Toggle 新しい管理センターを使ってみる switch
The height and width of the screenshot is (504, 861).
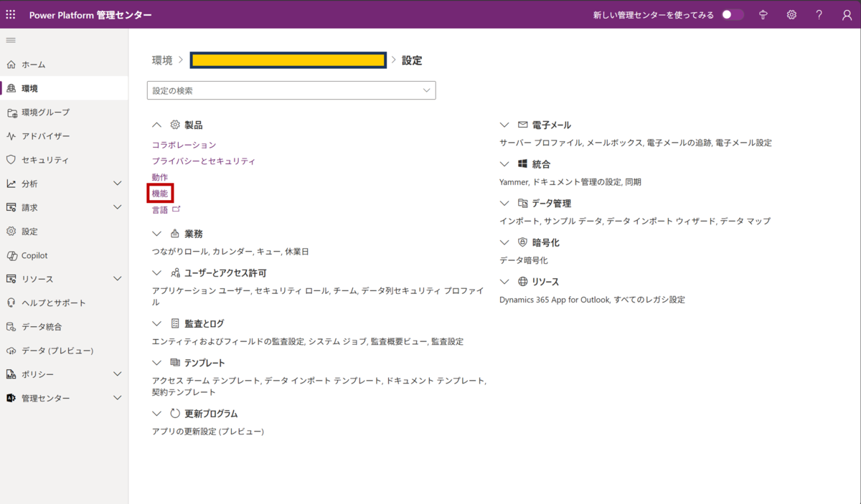coord(733,14)
